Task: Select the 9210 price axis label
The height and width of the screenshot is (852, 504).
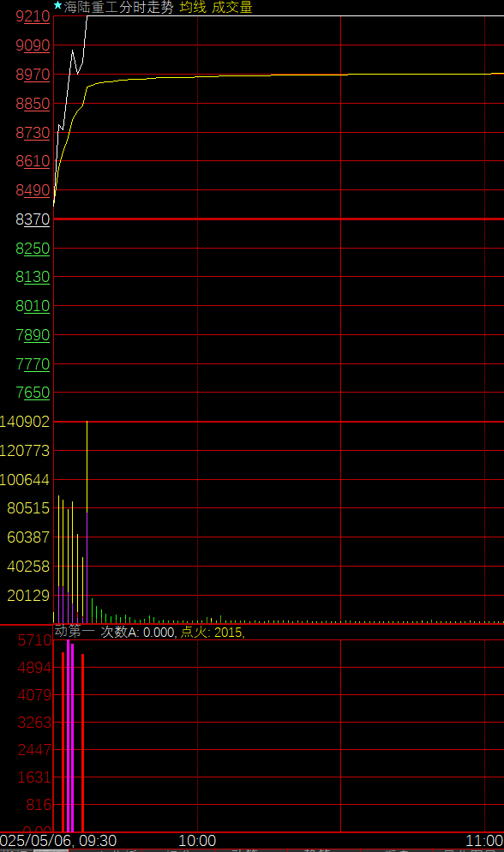Action: click(33, 17)
